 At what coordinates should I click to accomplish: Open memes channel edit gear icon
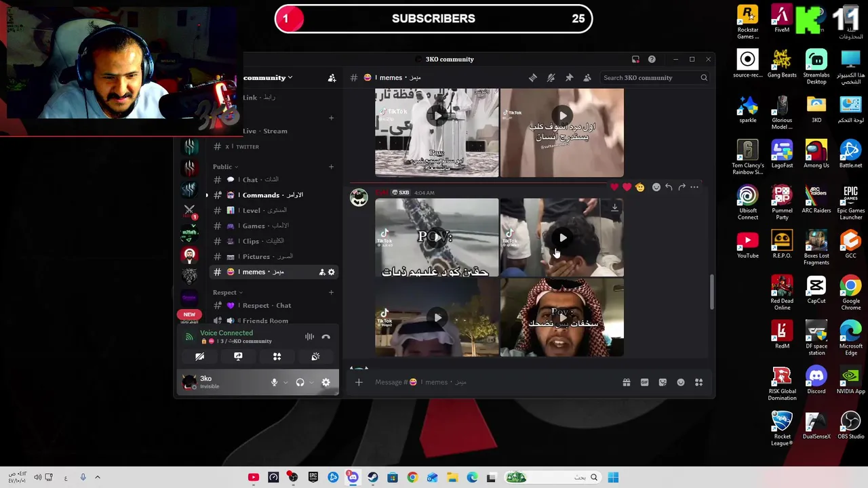(331, 272)
